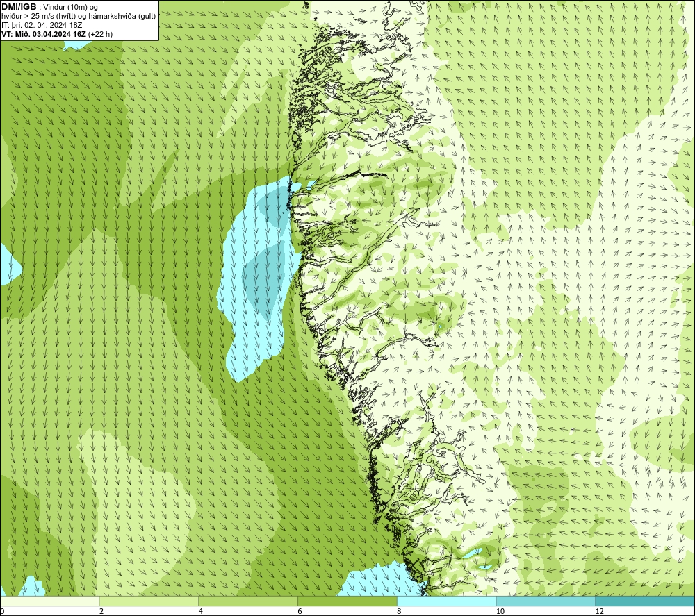The height and width of the screenshot is (616, 695).
Task: Click the legend scale label "2"
Action: [101, 611]
